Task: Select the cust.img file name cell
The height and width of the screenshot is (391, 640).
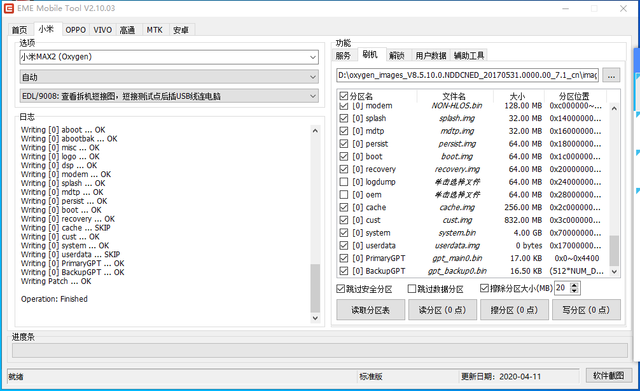Action: click(457, 220)
